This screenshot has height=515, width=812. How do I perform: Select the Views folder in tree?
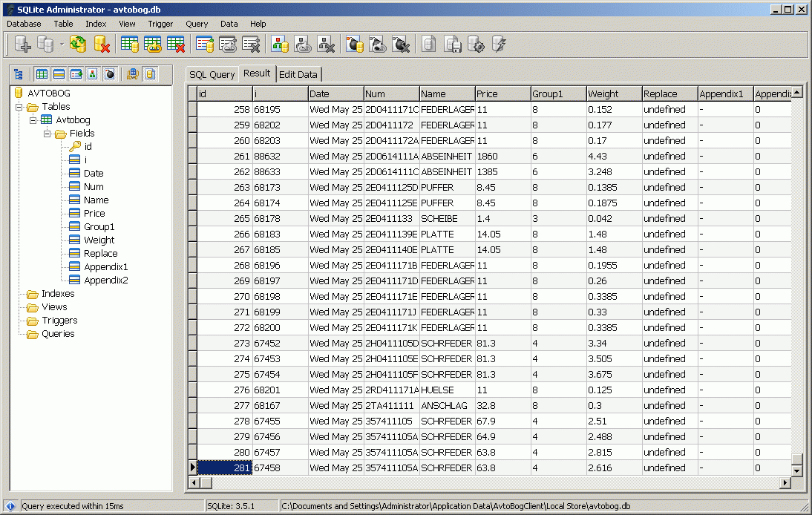(54, 307)
